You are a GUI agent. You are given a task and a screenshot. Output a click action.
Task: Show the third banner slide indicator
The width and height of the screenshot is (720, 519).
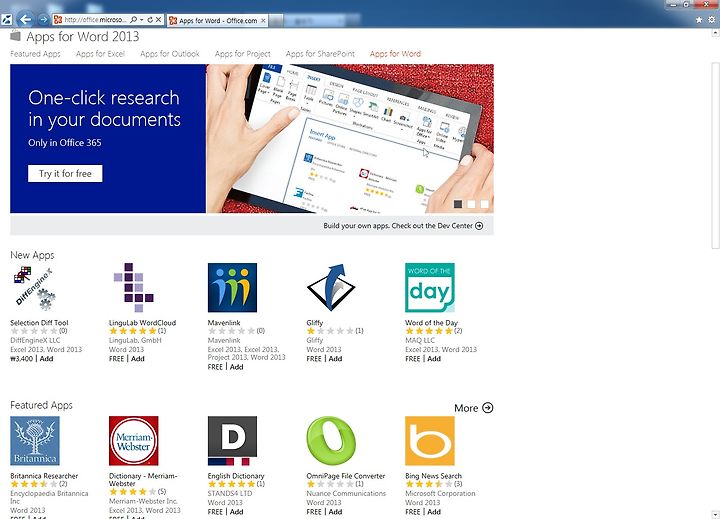point(484,204)
